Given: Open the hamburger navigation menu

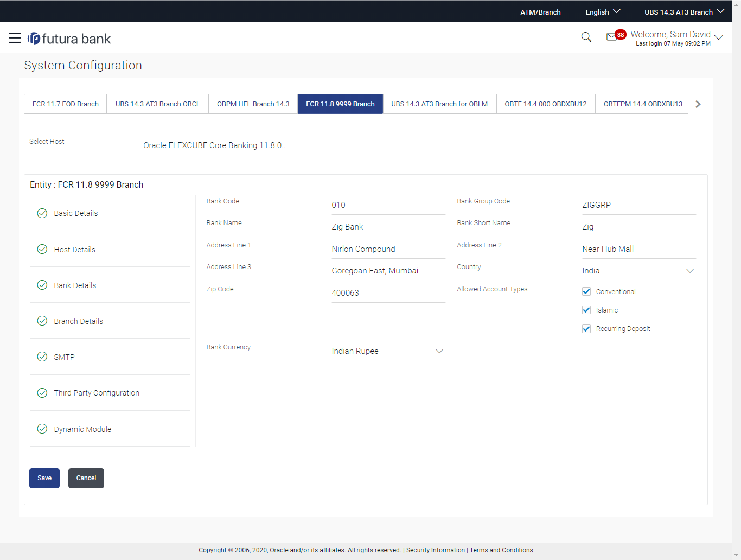Looking at the screenshot, I should pyautogui.click(x=15, y=38).
